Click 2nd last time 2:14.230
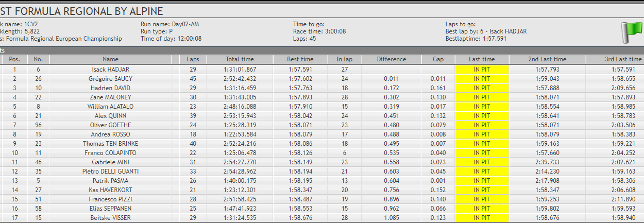Viewport: 644px width, 223px height. [x=547, y=171]
